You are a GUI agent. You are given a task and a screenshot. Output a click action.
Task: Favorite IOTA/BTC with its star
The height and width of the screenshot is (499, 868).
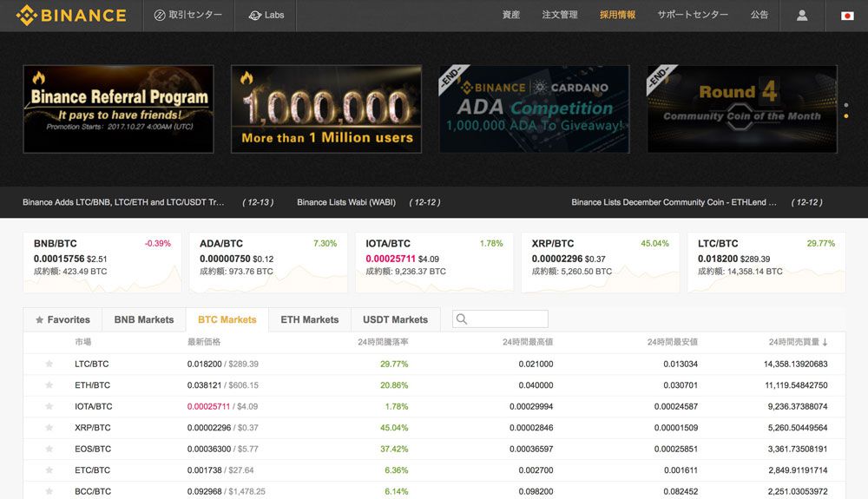coord(49,406)
